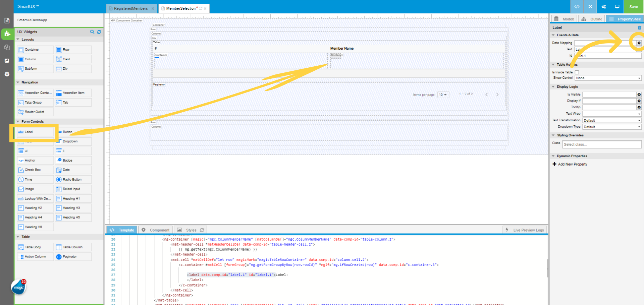Delete the Label using the trash icon
Screen dimensions: 644x305
[640, 28]
